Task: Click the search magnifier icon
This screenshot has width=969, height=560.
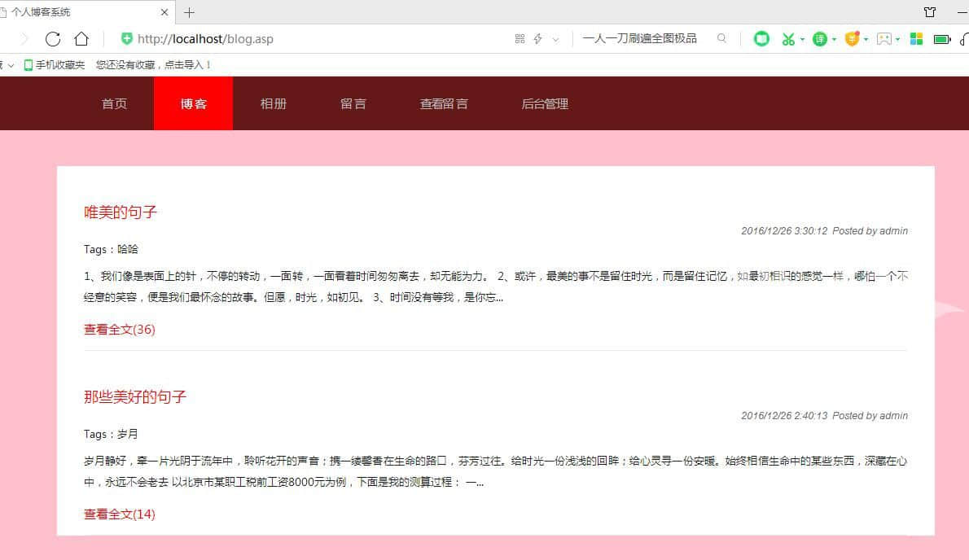Action: tap(721, 38)
